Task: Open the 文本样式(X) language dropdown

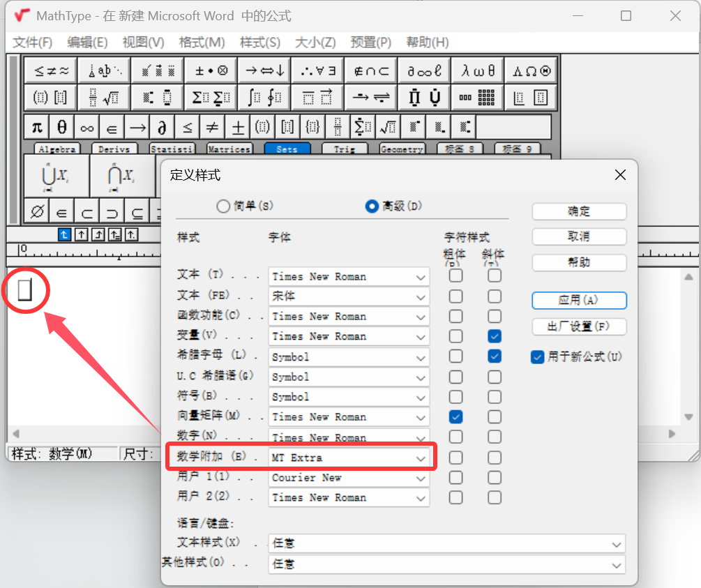Action: pos(446,544)
